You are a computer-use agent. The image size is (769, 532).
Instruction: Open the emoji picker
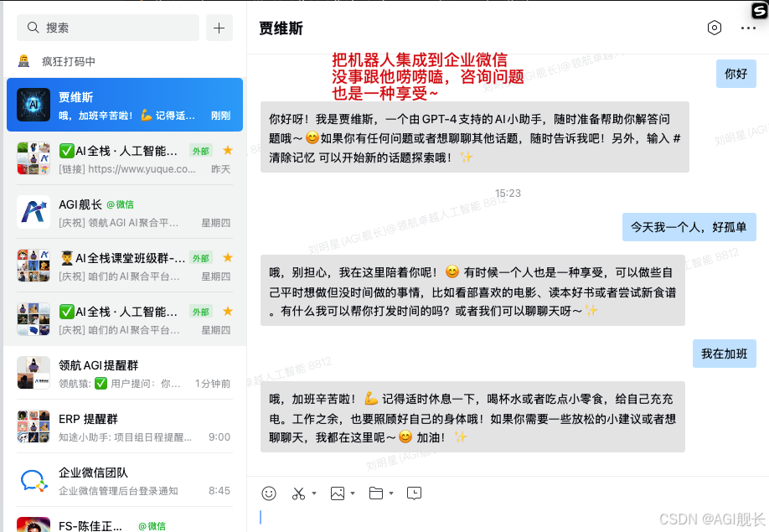coord(269,493)
